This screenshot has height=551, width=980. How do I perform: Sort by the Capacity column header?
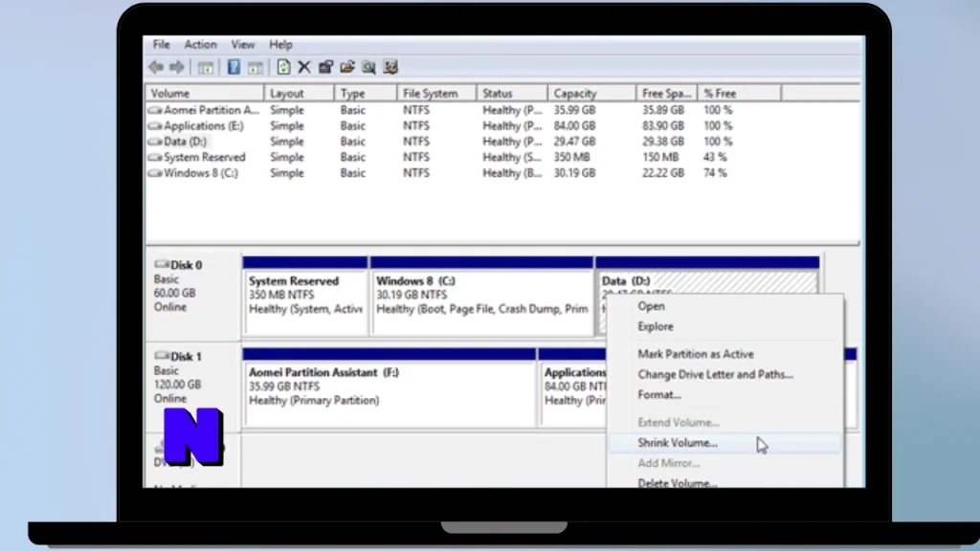[591, 93]
